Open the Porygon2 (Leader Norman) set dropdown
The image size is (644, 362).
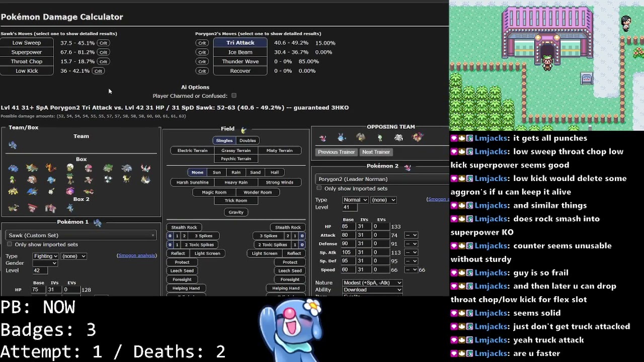[x=382, y=179]
